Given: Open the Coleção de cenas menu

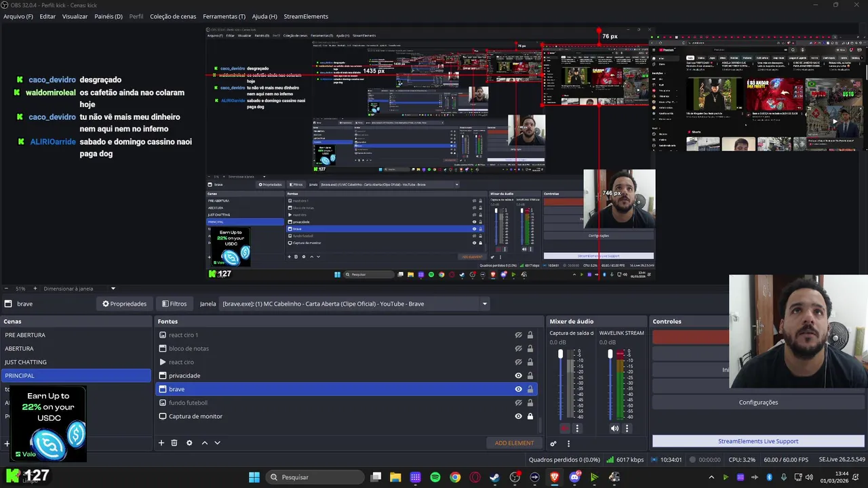Looking at the screenshot, I should pyautogui.click(x=173, y=16).
